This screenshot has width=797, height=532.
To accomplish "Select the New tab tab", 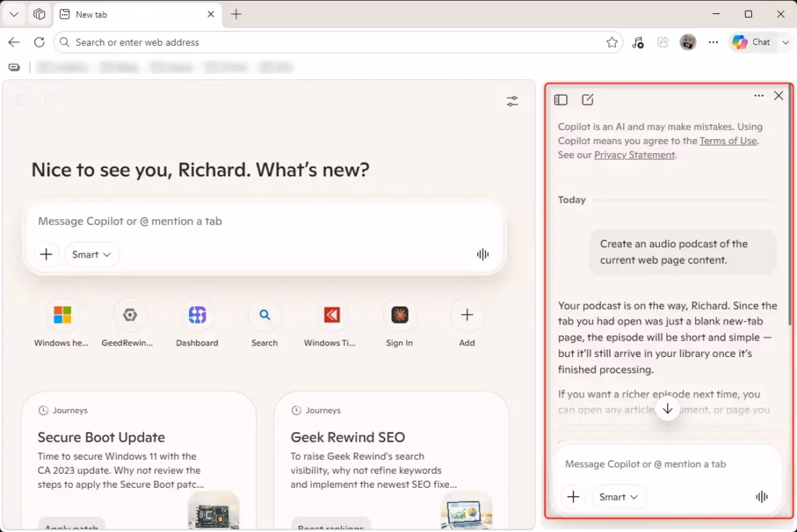I will (x=137, y=14).
